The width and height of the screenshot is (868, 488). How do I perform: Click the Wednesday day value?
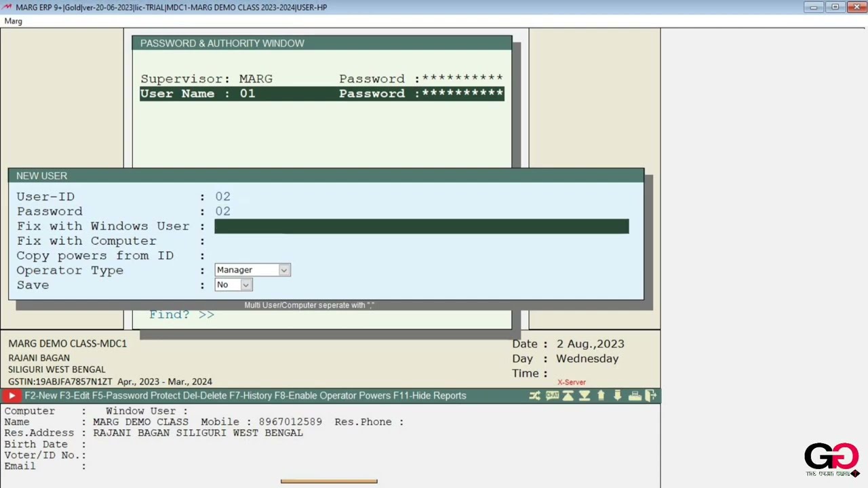pyautogui.click(x=587, y=359)
